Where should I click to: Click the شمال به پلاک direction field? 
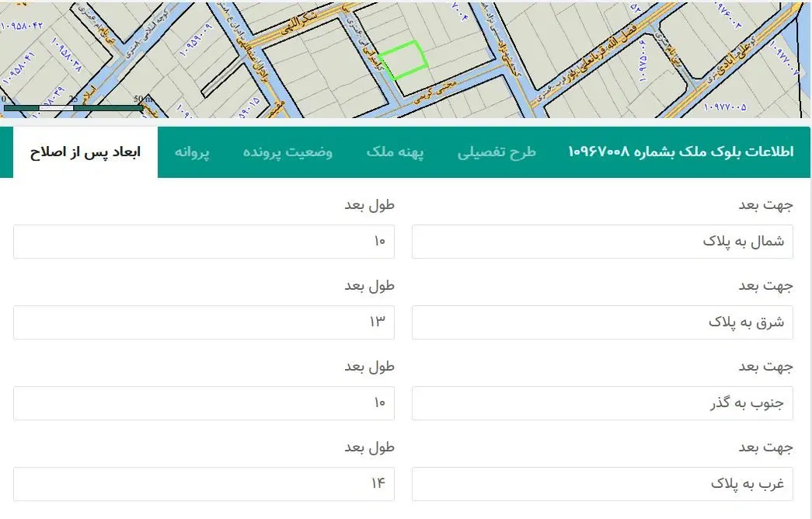[602, 242]
